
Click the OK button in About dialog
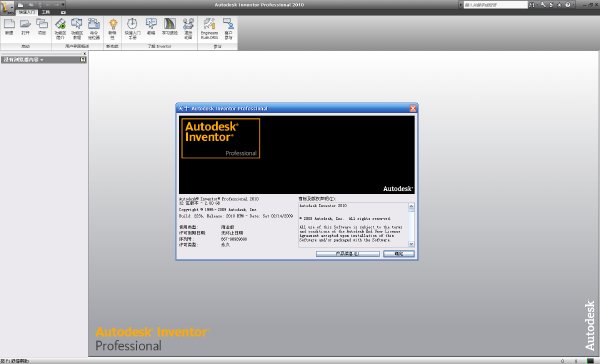click(399, 254)
